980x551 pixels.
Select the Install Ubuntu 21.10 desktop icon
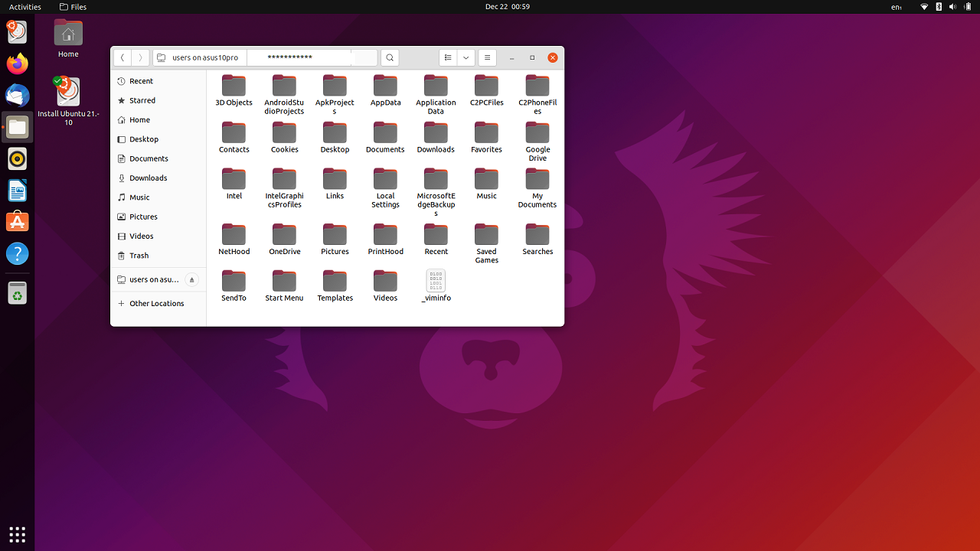coord(68,101)
